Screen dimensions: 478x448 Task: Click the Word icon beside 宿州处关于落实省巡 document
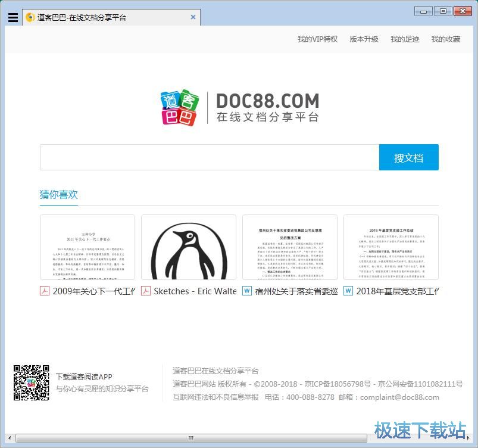[x=246, y=291]
